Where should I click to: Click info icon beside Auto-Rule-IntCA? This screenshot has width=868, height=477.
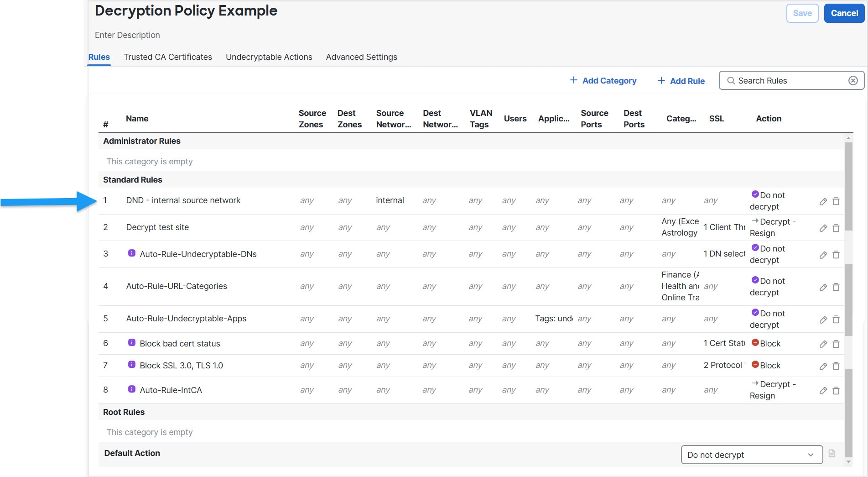(132, 389)
